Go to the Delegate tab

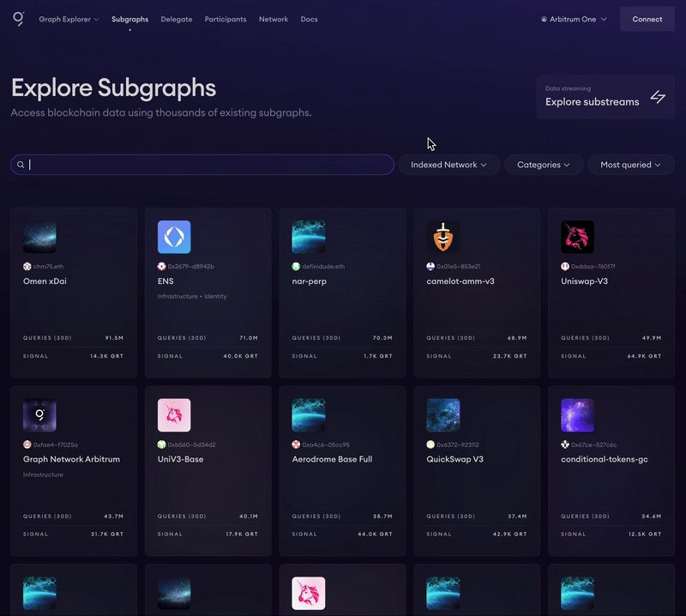[177, 19]
